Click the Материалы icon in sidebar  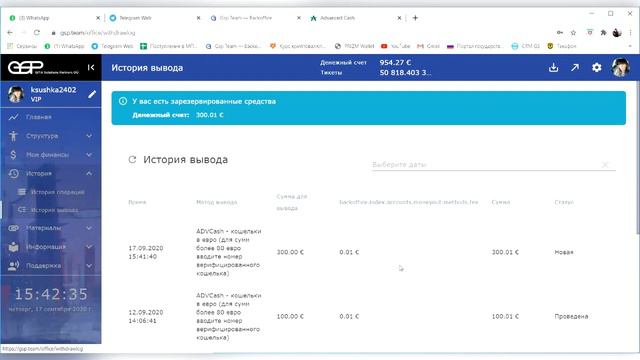[x=13, y=228]
